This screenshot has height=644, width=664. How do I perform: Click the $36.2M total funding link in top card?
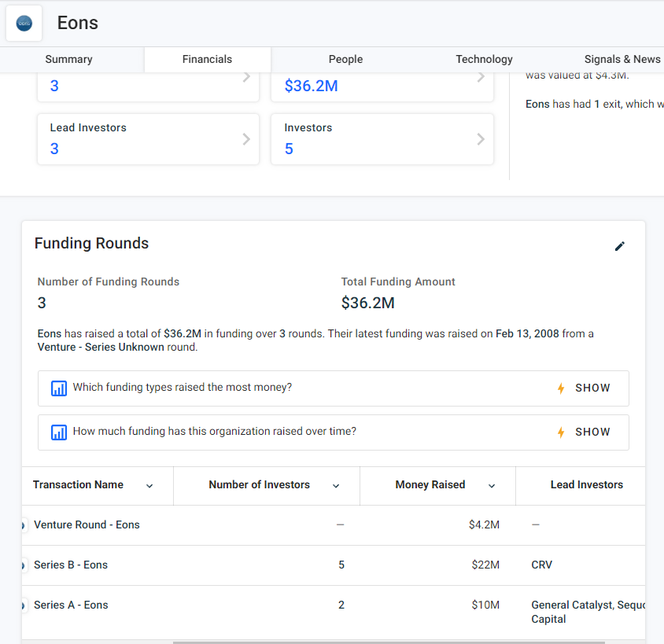pos(312,86)
